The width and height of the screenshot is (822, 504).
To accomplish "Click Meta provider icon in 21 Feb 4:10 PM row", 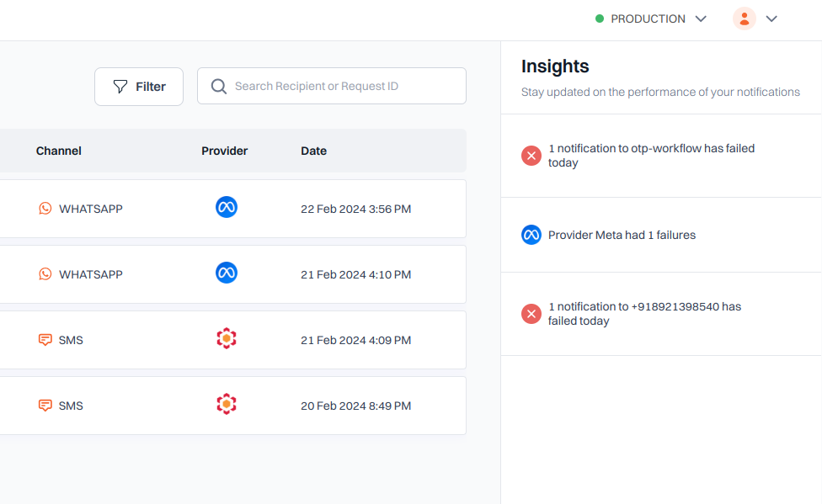I will click(x=227, y=273).
